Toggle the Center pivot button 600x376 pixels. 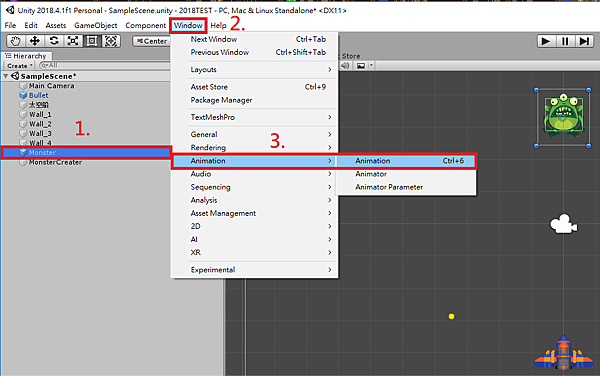pos(152,41)
